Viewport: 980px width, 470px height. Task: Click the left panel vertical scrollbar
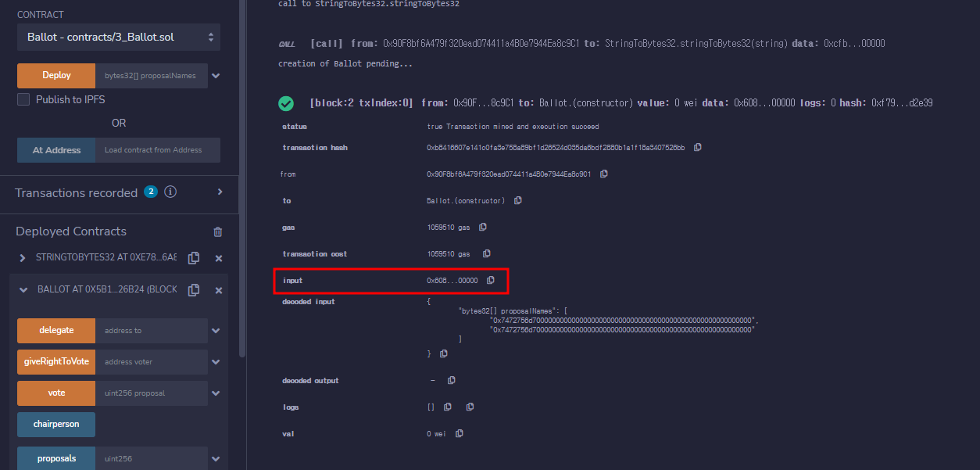242,178
